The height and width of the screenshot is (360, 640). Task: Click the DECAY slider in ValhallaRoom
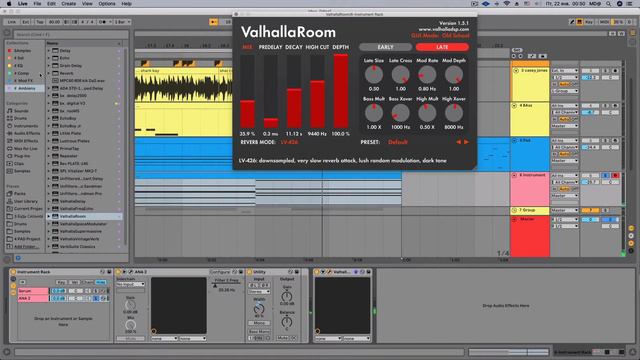[294, 92]
